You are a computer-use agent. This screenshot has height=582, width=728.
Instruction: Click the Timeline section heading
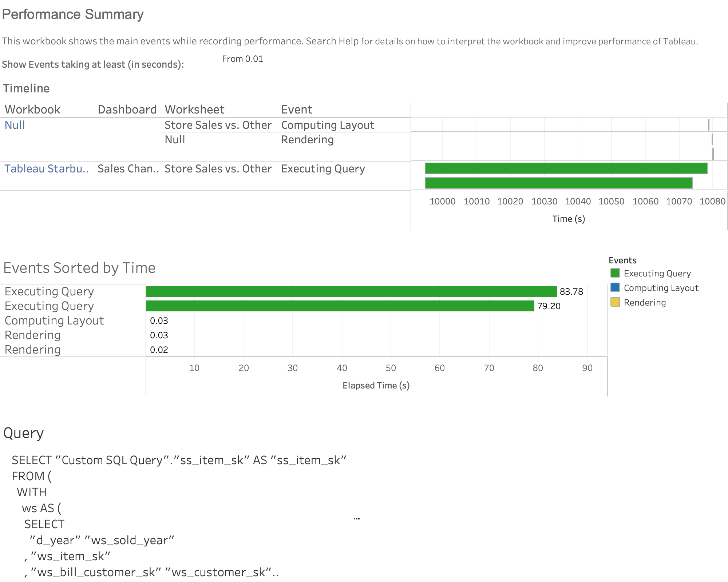[26, 88]
